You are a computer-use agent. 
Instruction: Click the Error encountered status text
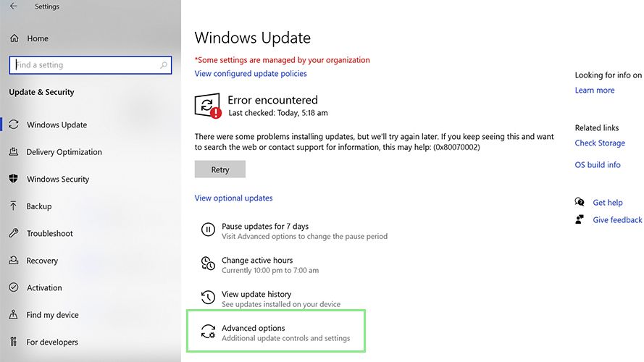click(x=272, y=100)
